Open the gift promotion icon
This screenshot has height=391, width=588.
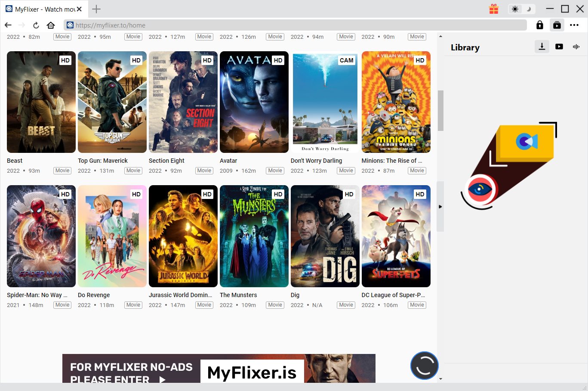click(493, 9)
